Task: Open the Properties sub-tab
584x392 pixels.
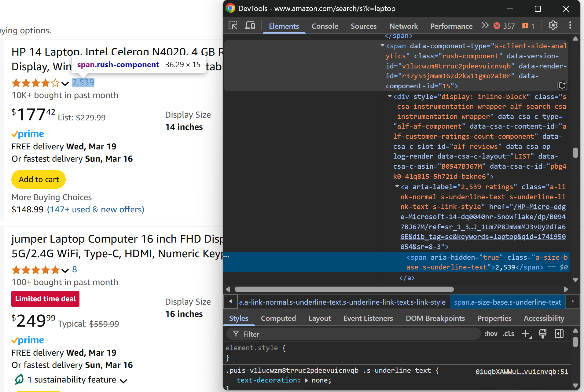Action: point(494,318)
